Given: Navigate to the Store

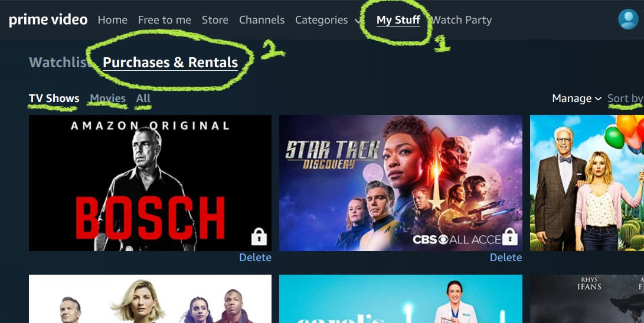Looking at the screenshot, I should tap(215, 20).
